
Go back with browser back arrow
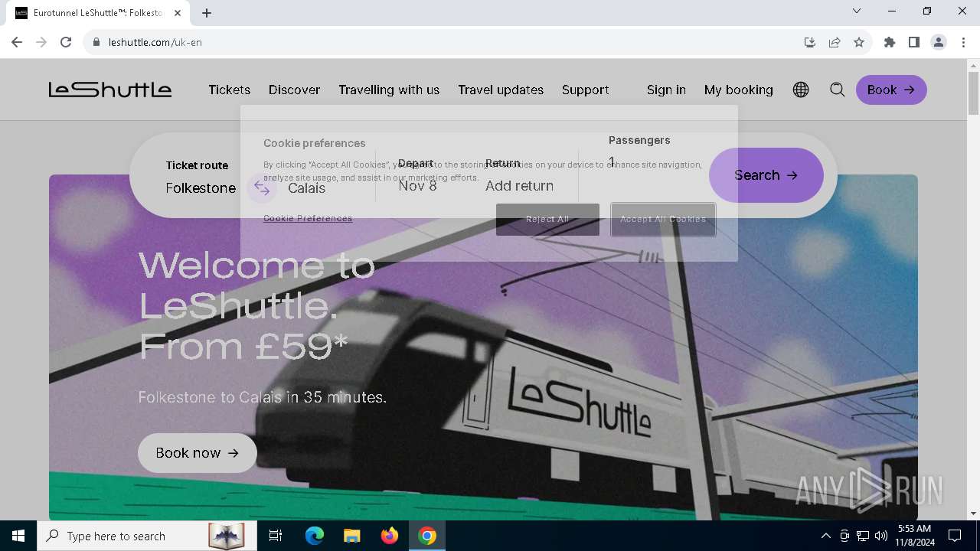tap(17, 42)
